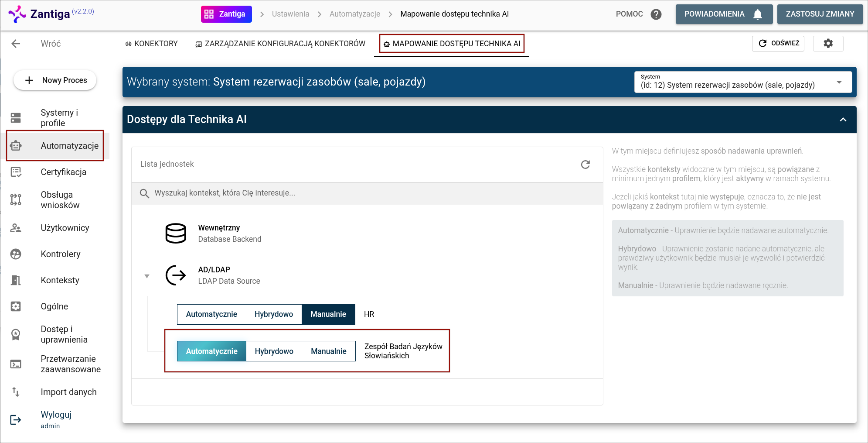Open Kontrolery from the sidebar icon
This screenshot has height=443, width=868.
tap(16, 254)
